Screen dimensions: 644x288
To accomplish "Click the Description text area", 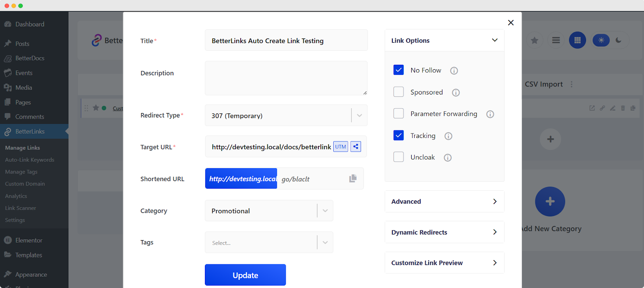I will click(x=286, y=78).
